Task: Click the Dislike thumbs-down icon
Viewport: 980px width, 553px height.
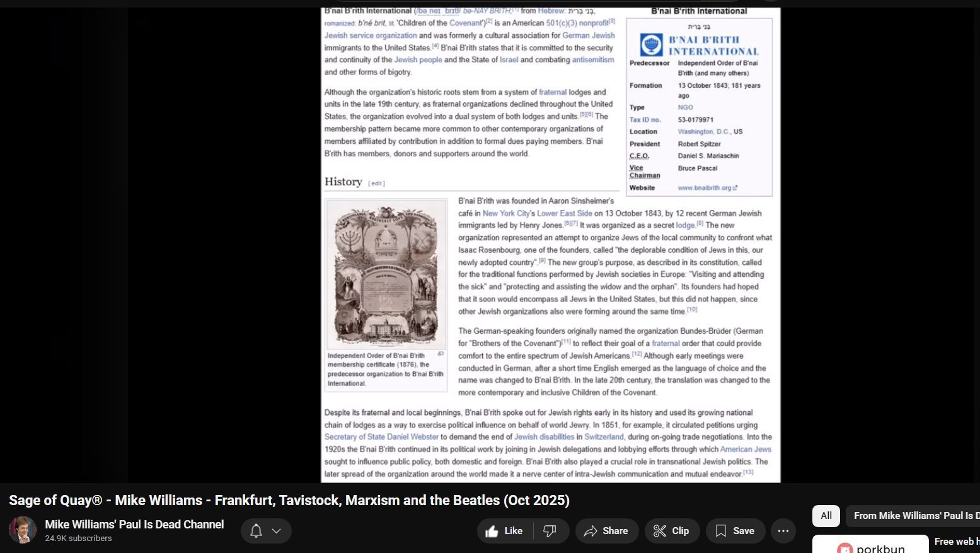Action: coord(550,531)
